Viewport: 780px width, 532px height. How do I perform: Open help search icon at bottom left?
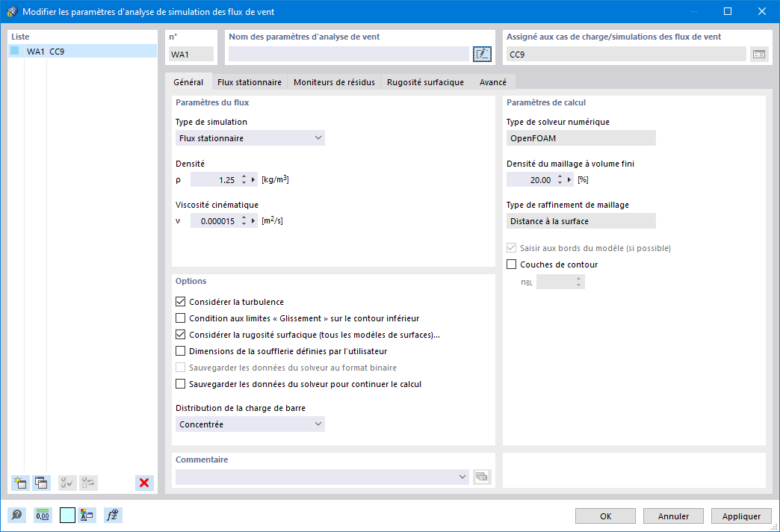16,515
